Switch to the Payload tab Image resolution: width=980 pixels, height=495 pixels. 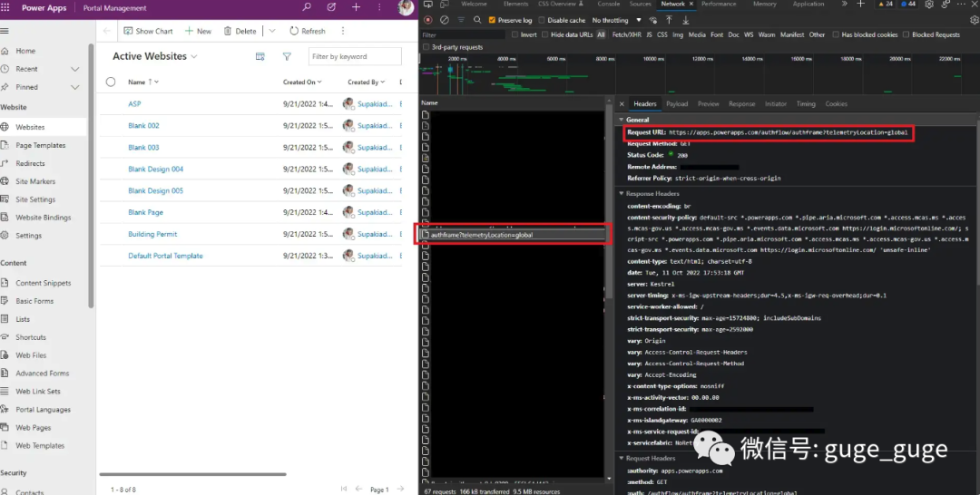677,103
